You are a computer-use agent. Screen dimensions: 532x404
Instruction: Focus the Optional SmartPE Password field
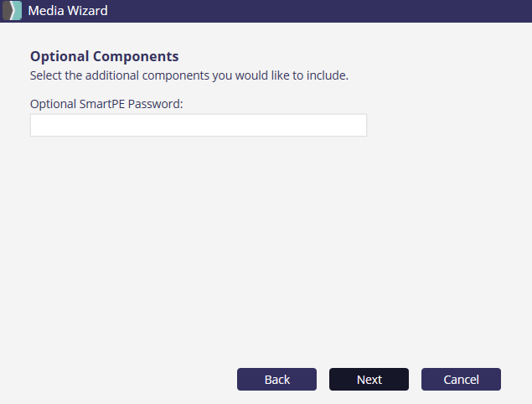coord(199,125)
